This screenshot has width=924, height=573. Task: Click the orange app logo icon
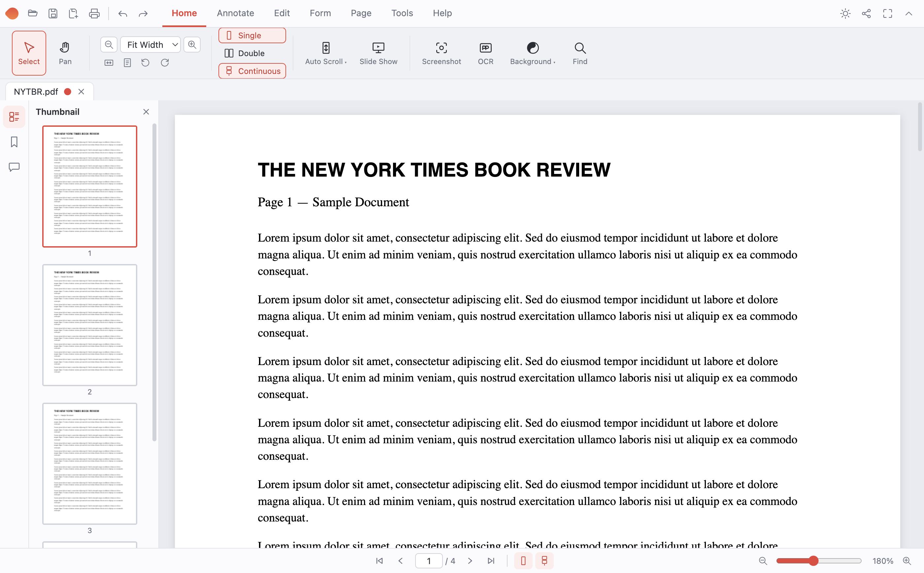(12, 13)
